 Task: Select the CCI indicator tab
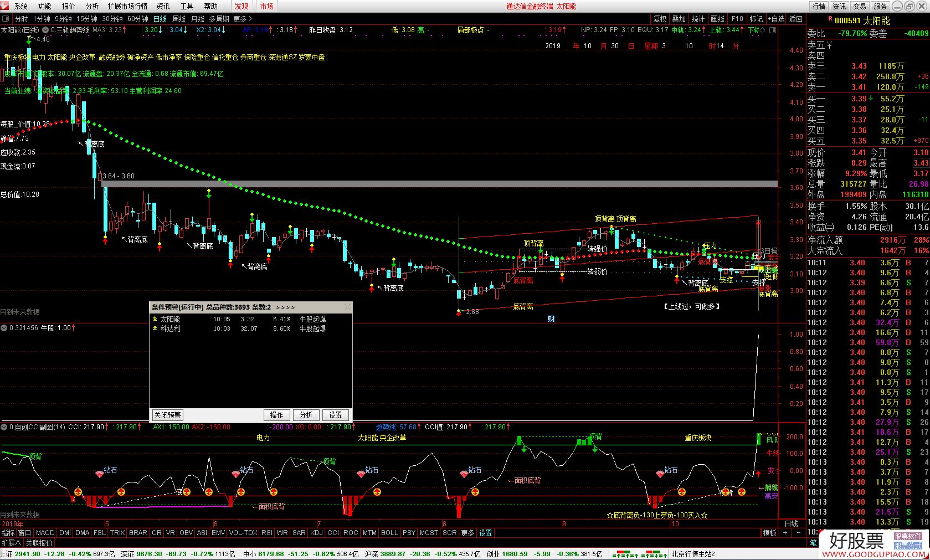pos(333,533)
